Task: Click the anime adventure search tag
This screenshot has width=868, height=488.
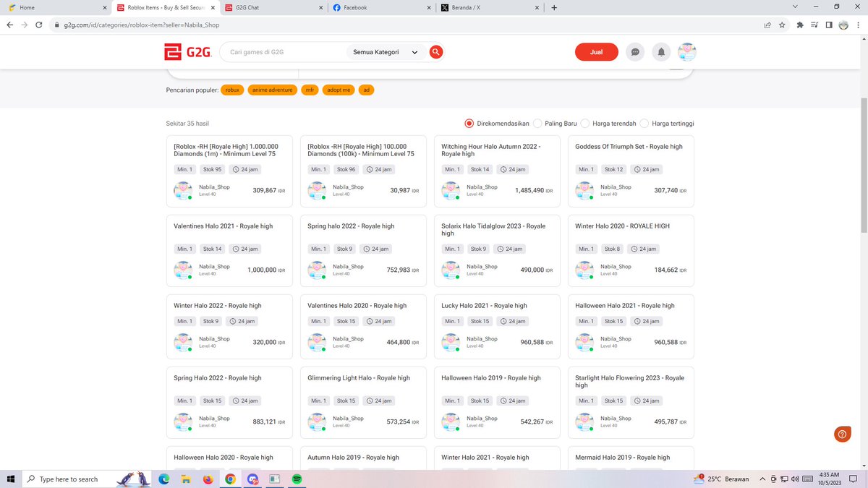Action: 272,90
